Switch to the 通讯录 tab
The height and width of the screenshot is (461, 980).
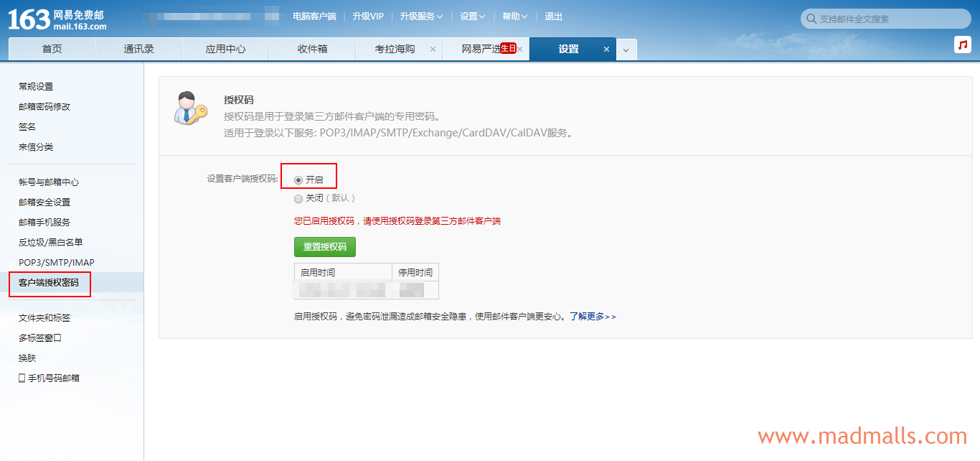[138, 50]
